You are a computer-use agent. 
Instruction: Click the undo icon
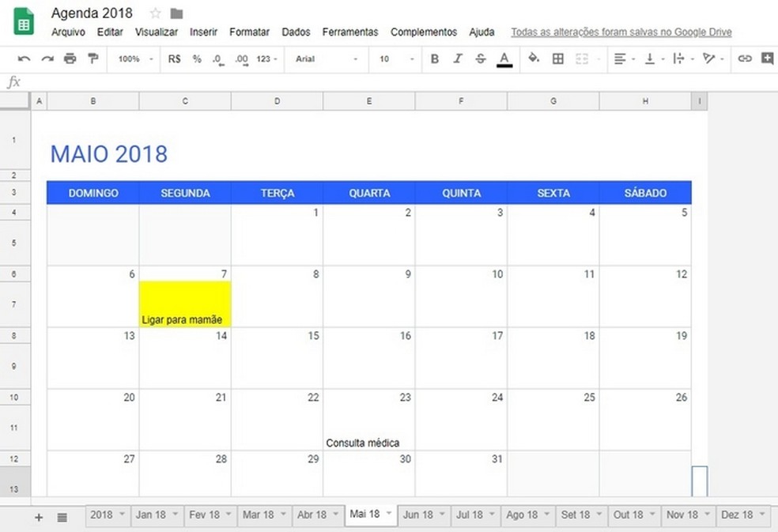pyautogui.click(x=22, y=58)
